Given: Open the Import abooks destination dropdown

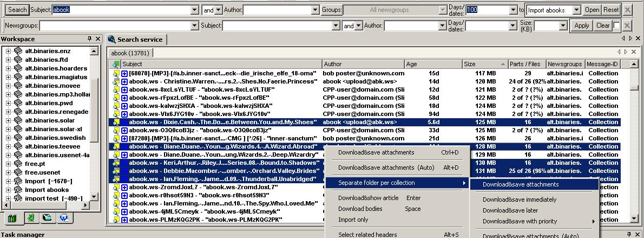Looking at the screenshot, I should point(576,10).
